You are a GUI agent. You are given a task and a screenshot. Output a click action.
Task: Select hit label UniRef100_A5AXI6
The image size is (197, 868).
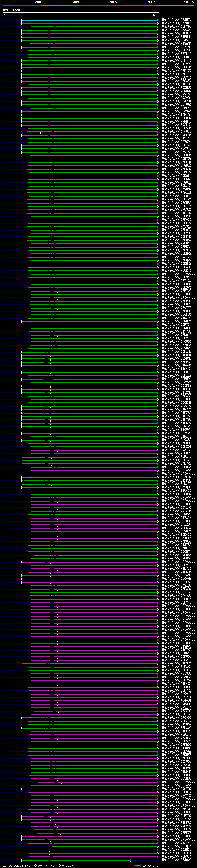(177, 74)
